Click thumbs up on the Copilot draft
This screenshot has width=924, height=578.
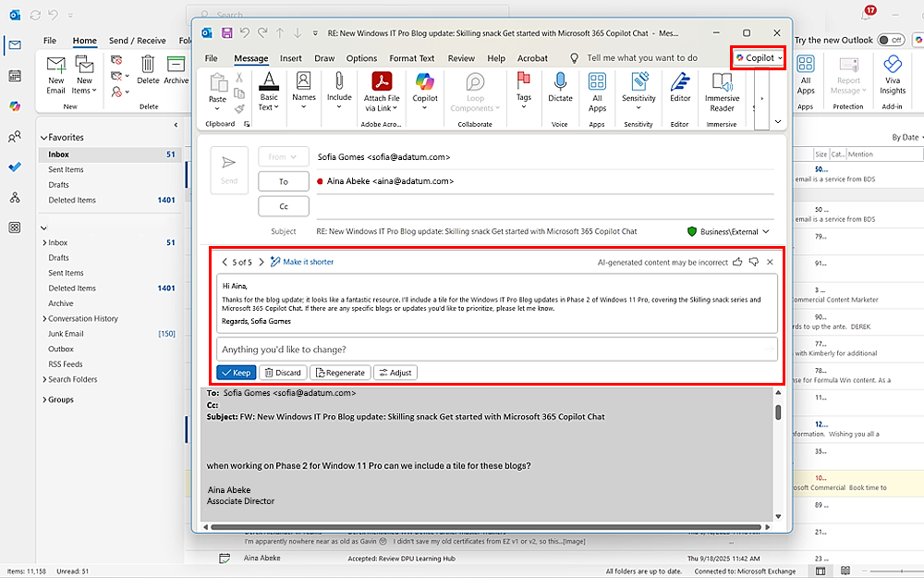737,263
